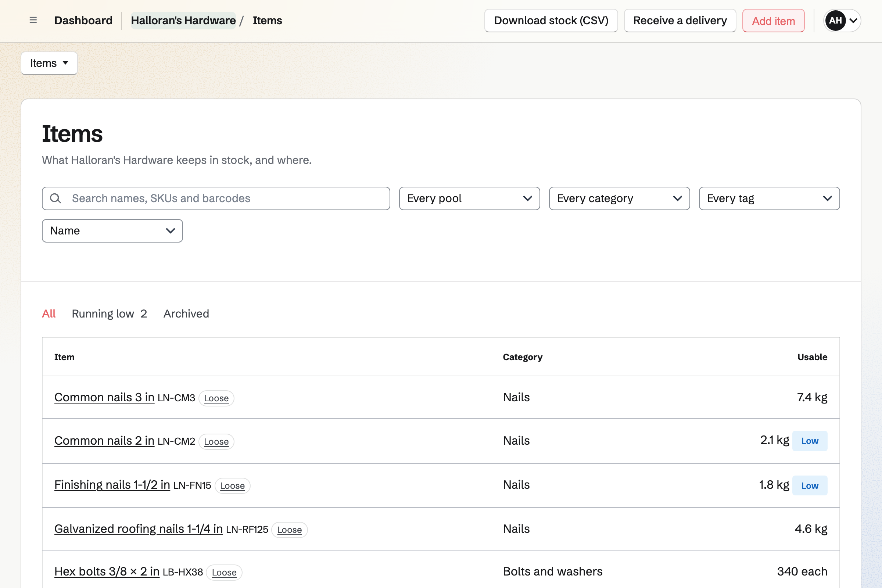The width and height of the screenshot is (882, 588).
Task: Click the Item column header
Action: point(64,357)
